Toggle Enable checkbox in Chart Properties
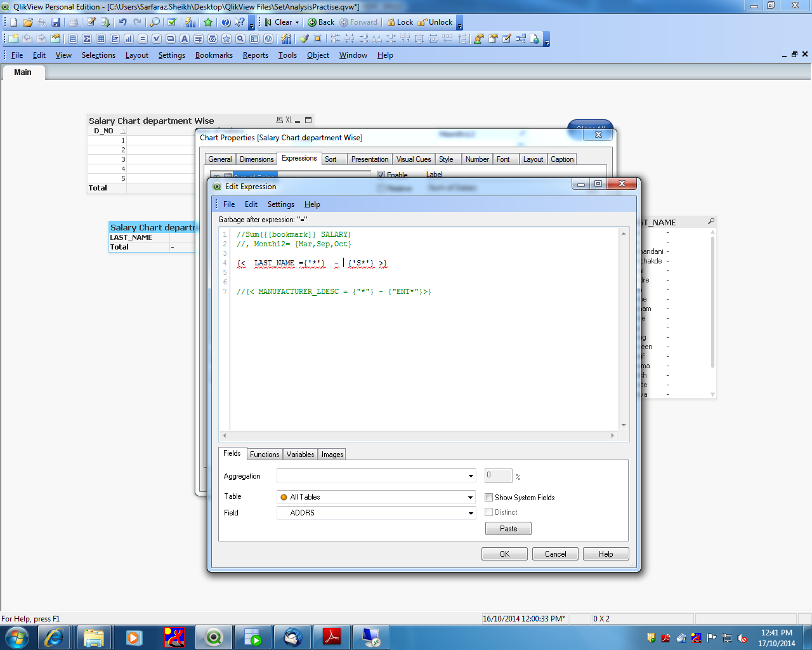 [x=381, y=175]
